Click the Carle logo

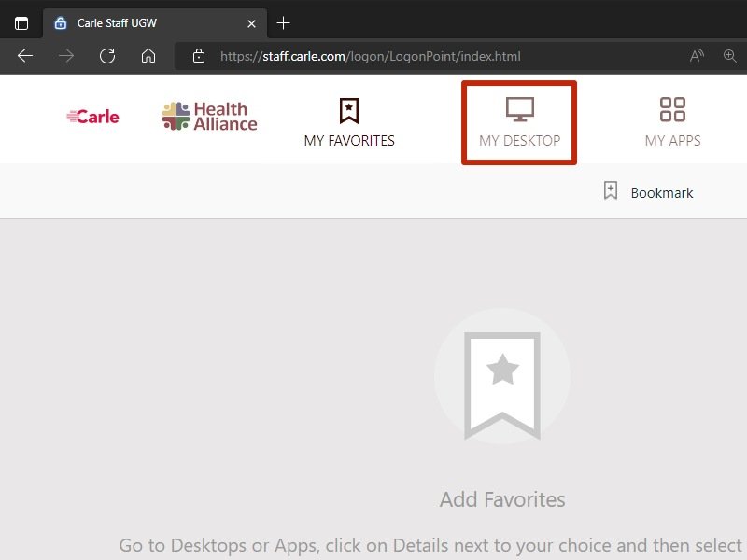pos(93,117)
